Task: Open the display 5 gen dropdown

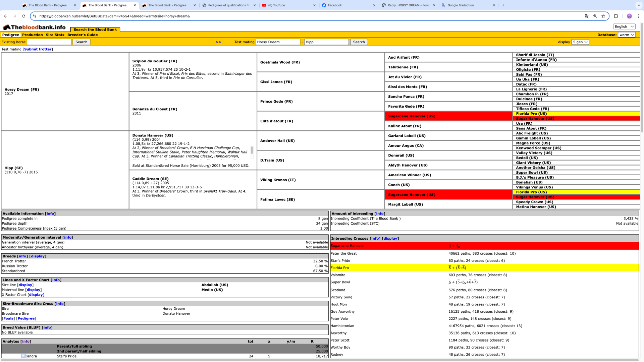Action: [x=580, y=42]
